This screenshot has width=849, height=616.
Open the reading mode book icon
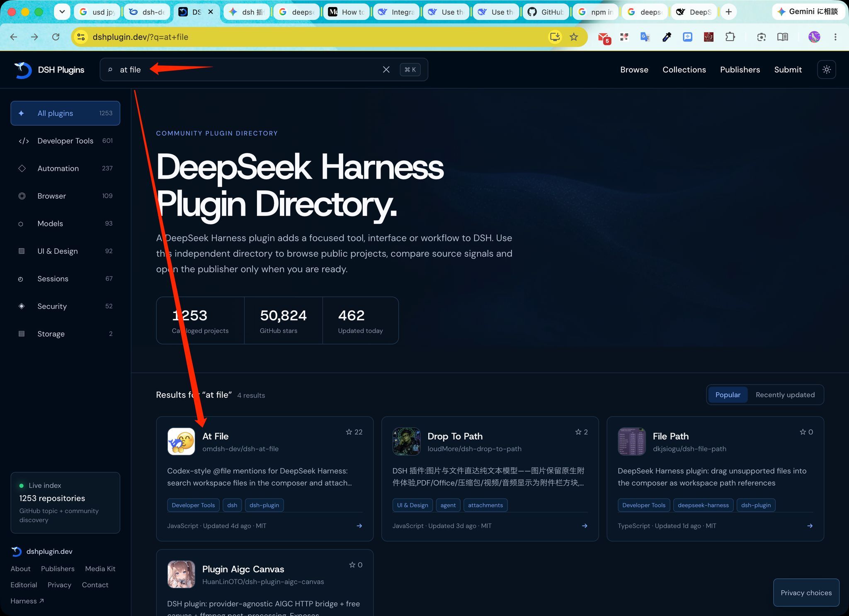point(783,37)
